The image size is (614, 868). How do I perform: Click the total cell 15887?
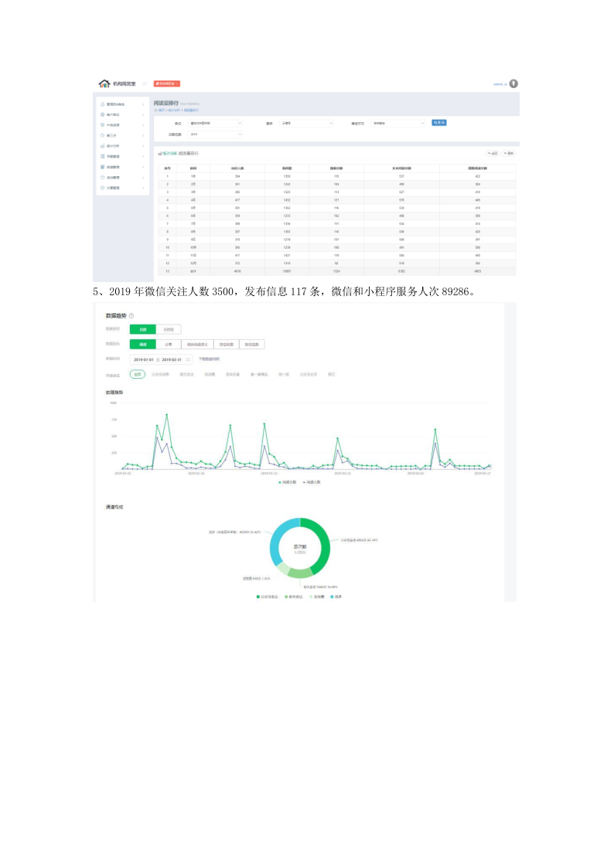(287, 271)
